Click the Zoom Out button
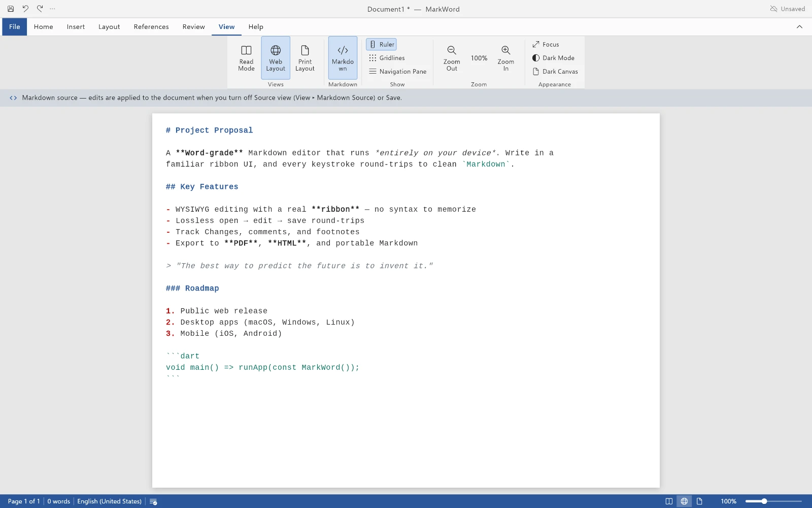Viewport: 812px width, 508px height. point(452,58)
